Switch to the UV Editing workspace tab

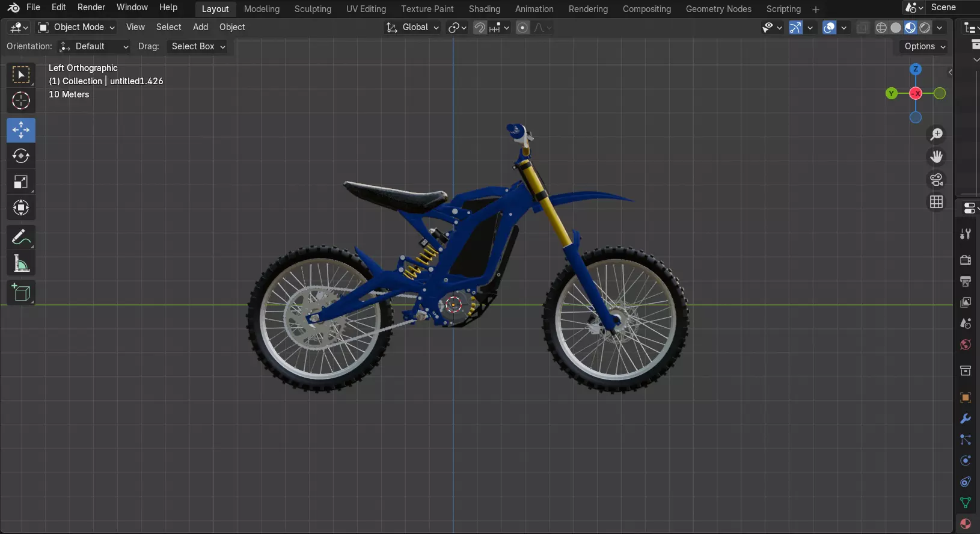pyautogui.click(x=366, y=9)
